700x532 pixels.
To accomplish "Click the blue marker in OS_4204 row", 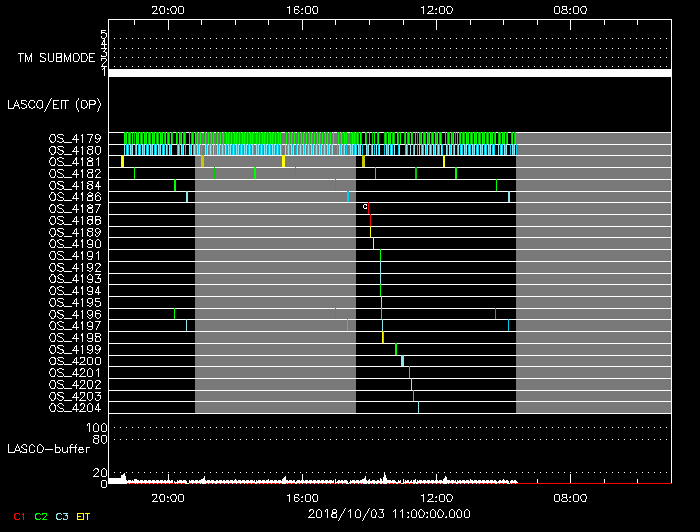I will (x=418, y=407).
